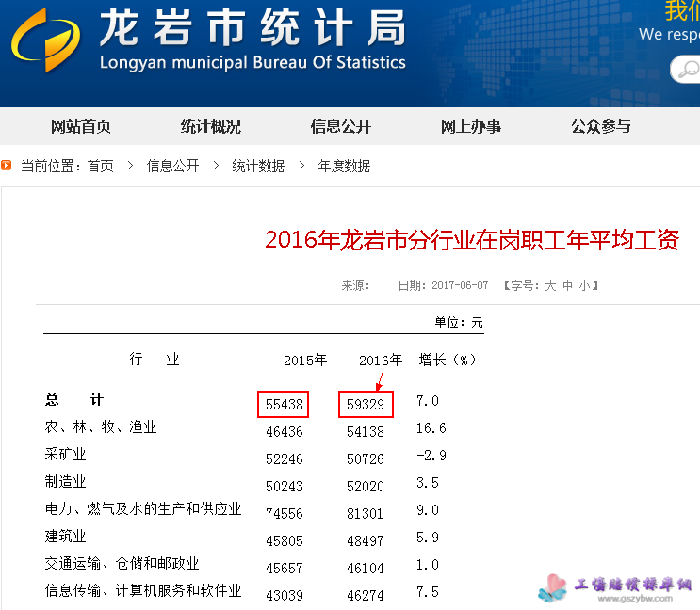
Task: Set font size to 中
Action: (567, 285)
